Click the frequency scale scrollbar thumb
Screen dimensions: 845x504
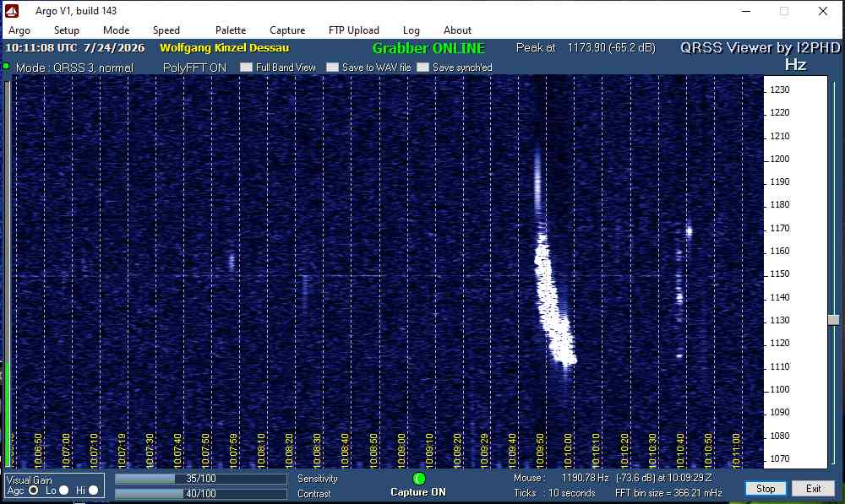tap(833, 320)
